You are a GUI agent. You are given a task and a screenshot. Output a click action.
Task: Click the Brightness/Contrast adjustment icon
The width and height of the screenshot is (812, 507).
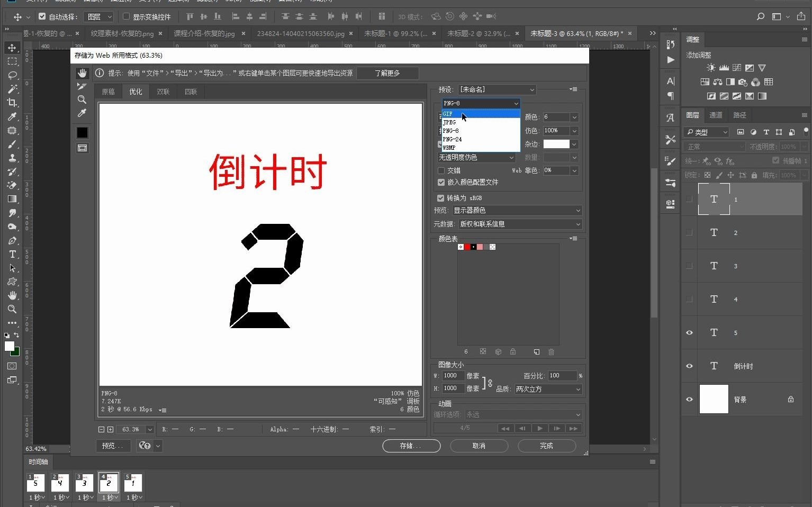click(x=711, y=68)
